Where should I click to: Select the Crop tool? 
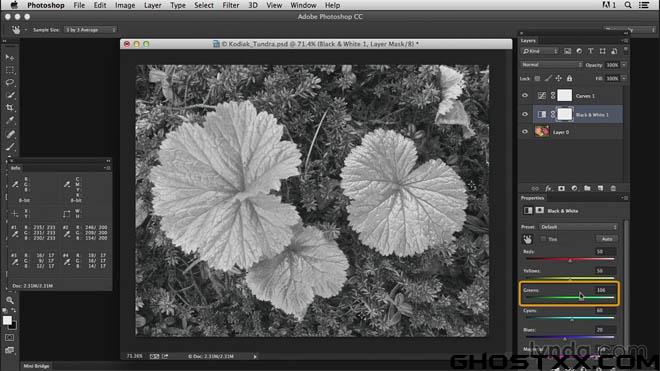point(10,108)
